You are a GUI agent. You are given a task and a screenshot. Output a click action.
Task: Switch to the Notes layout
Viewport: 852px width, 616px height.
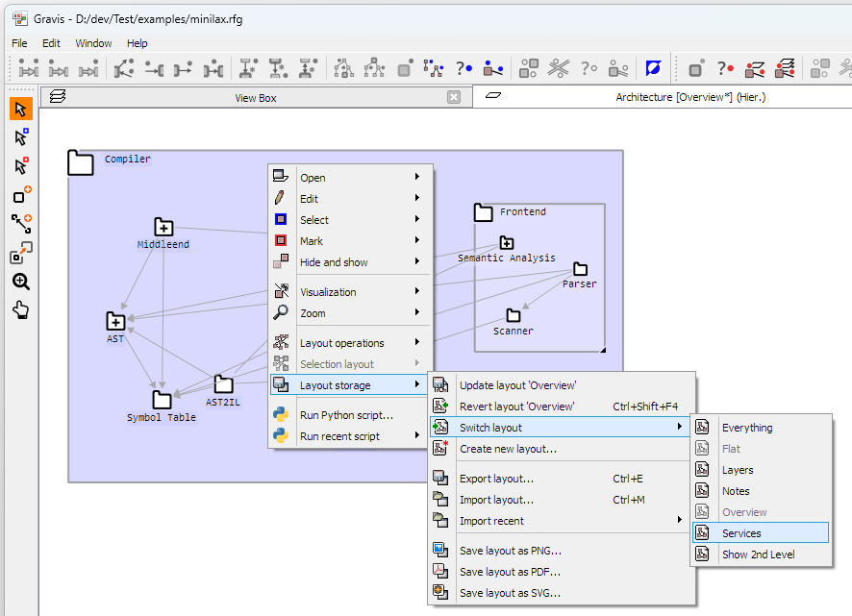(x=762, y=491)
